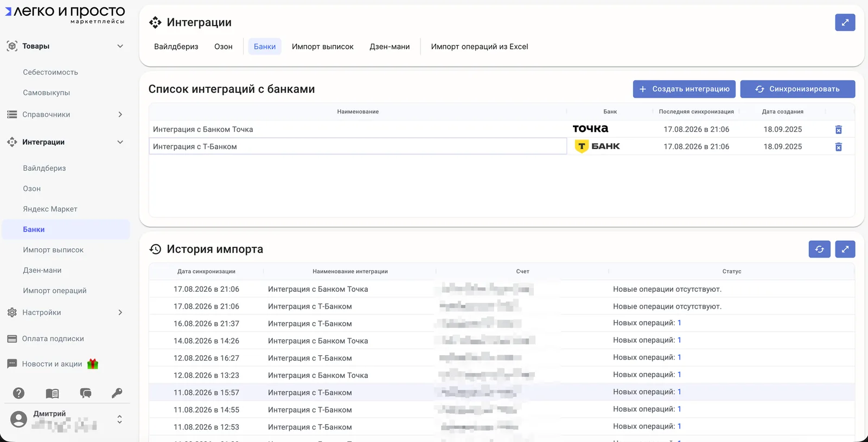868x442 pixels.
Task: Delete the Интеграция с Банком Точка row
Action: pyautogui.click(x=838, y=130)
